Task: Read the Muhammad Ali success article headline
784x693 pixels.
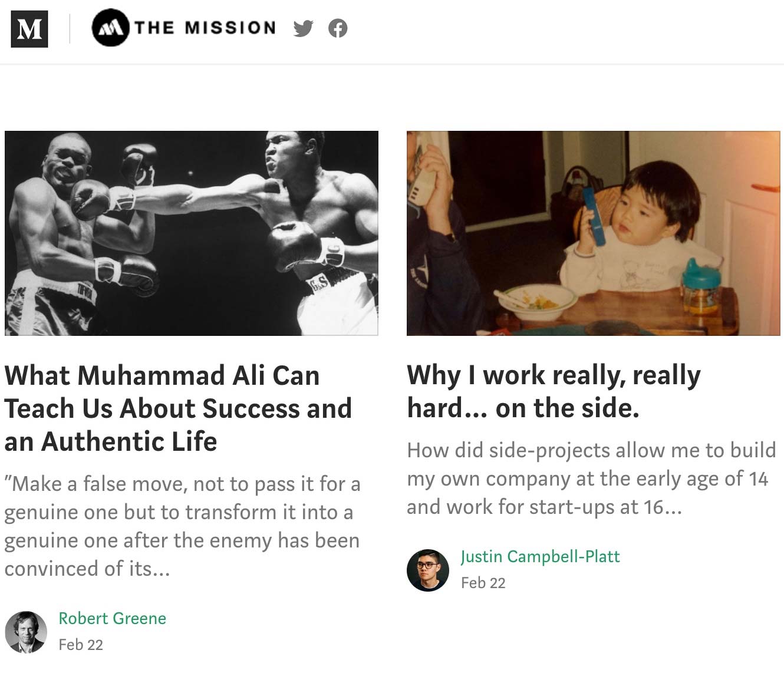Action: click(178, 408)
